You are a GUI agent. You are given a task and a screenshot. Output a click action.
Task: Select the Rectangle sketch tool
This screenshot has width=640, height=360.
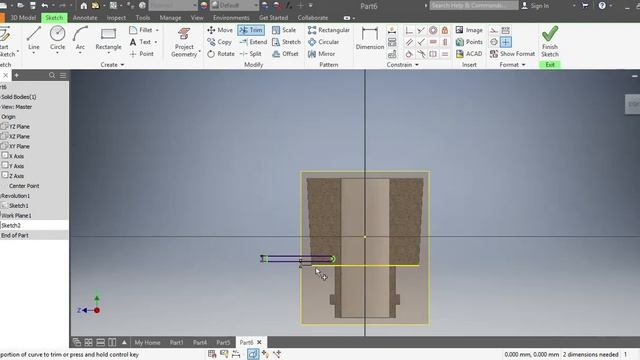[x=108, y=38]
